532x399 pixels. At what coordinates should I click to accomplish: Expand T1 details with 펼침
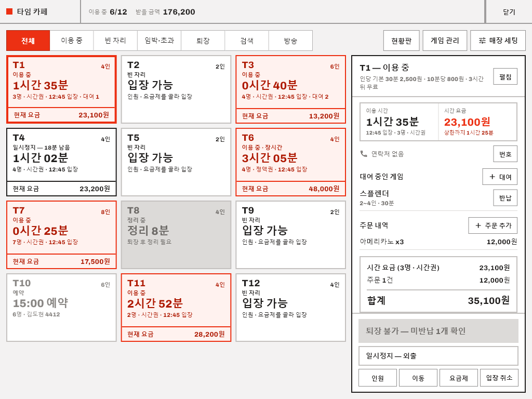(x=505, y=77)
